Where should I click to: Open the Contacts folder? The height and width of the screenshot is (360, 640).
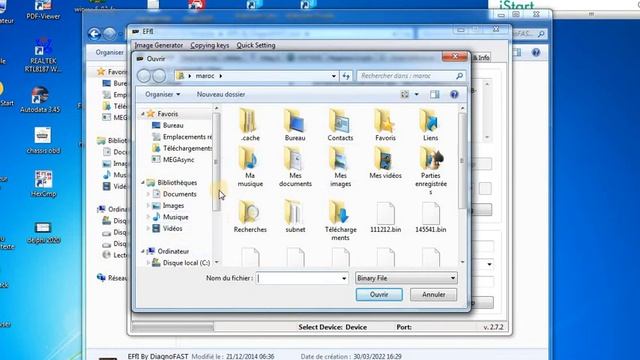(x=340, y=125)
